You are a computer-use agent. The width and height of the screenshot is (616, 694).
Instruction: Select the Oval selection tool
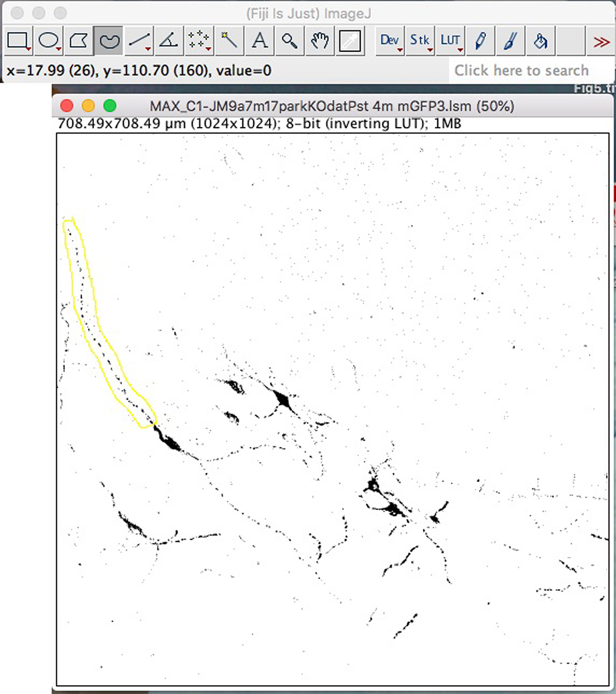(x=48, y=40)
